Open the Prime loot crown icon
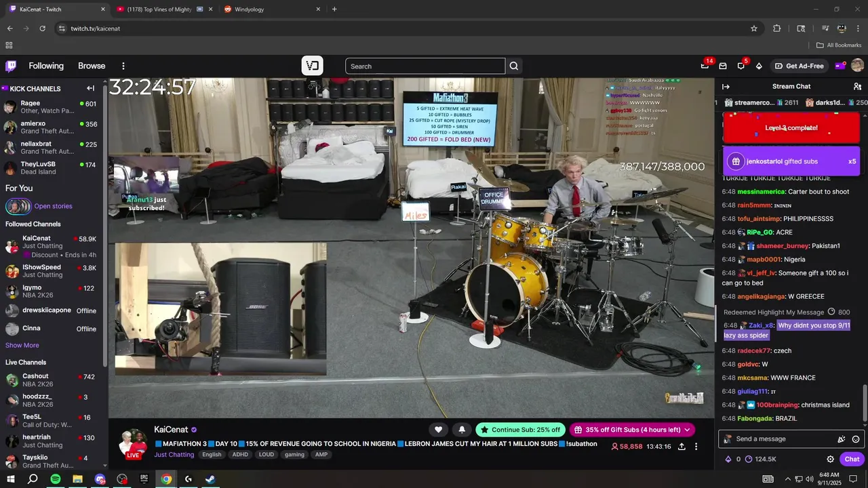 click(705, 66)
